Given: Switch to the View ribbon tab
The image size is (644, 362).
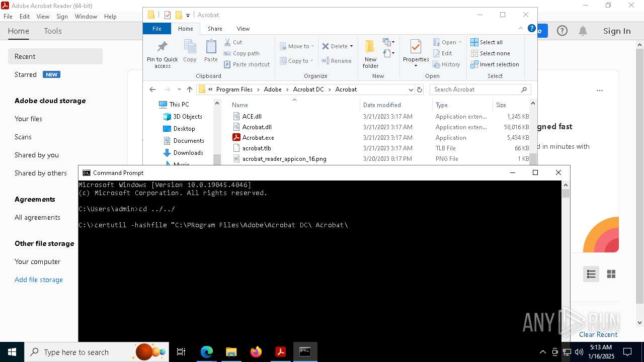Looking at the screenshot, I should pos(243,29).
